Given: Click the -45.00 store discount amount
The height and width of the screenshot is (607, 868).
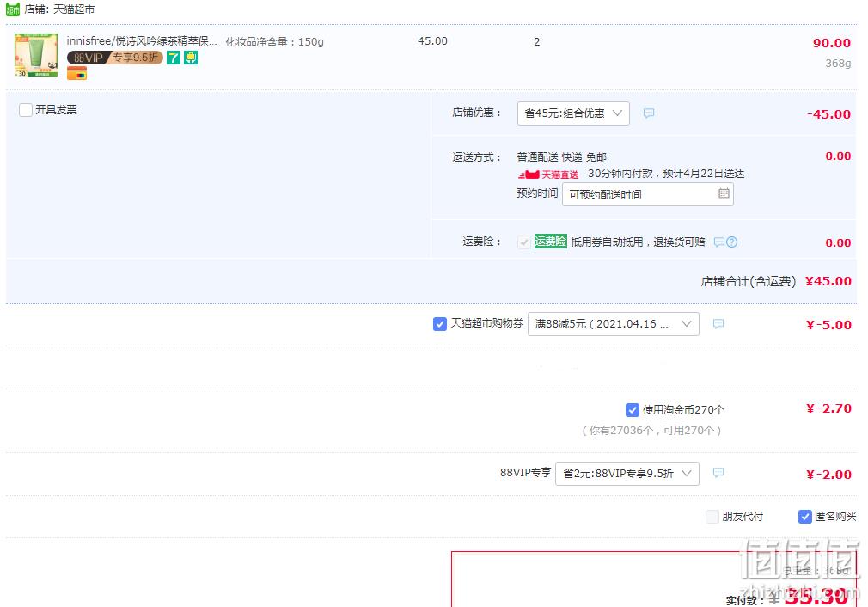Looking at the screenshot, I should (828, 114).
